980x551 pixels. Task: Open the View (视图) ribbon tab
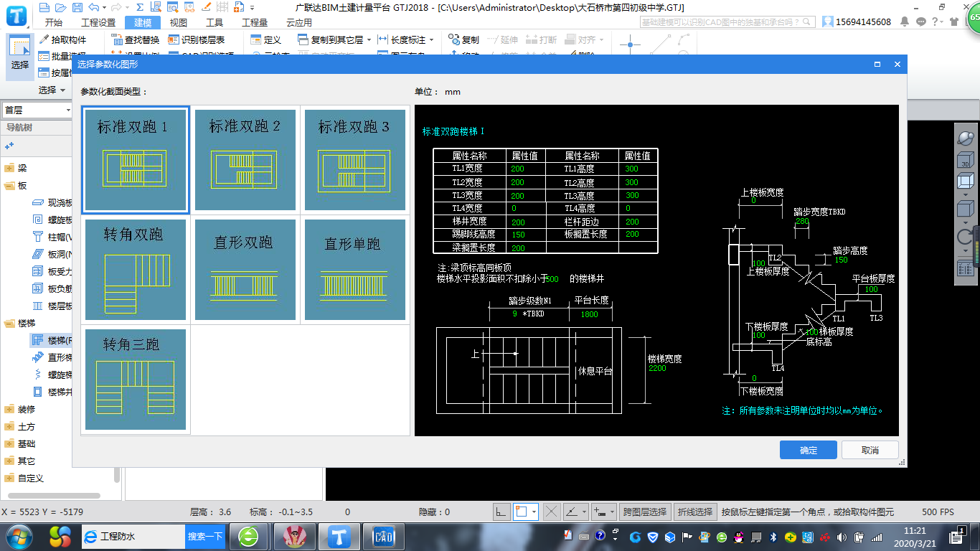pos(179,22)
